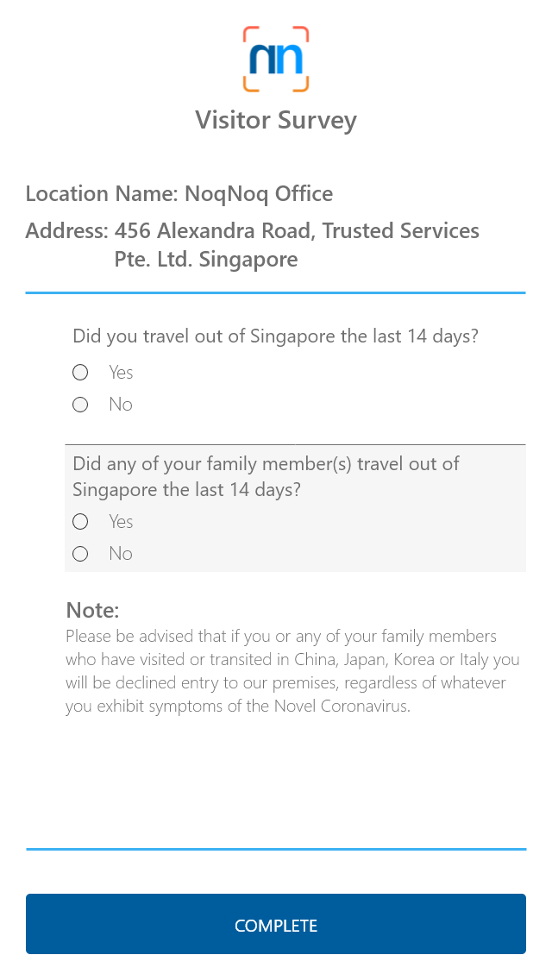This screenshot has height=980, width=552.
Task: Click the No label text under first question
Action: coord(121,405)
